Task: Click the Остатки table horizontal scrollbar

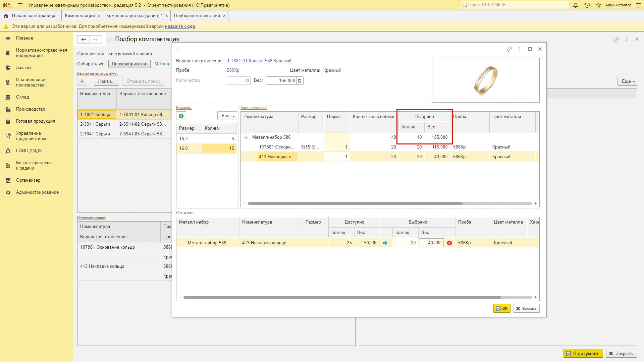Action: tap(342, 297)
